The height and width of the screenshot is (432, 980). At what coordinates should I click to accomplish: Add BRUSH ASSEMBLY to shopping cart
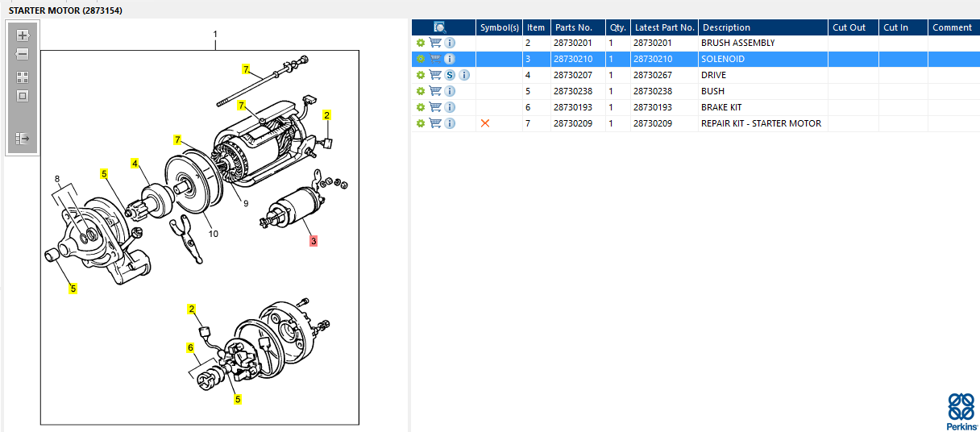pyautogui.click(x=435, y=43)
